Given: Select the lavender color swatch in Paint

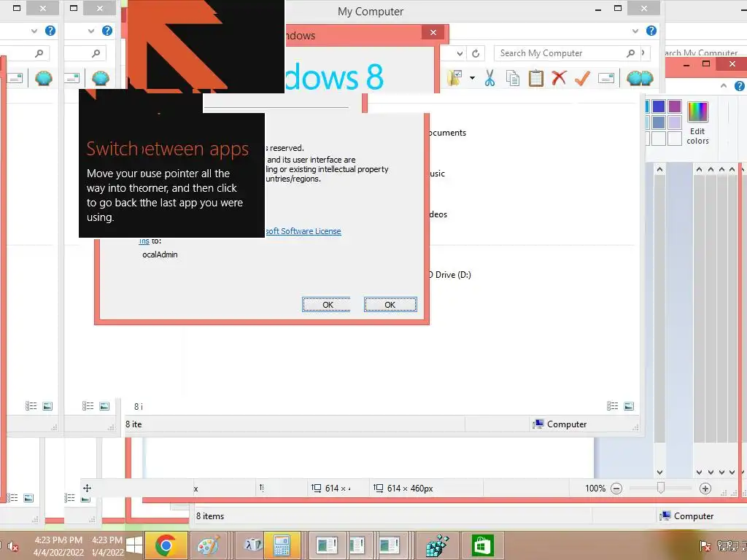Looking at the screenshot, I should point(675,122).
